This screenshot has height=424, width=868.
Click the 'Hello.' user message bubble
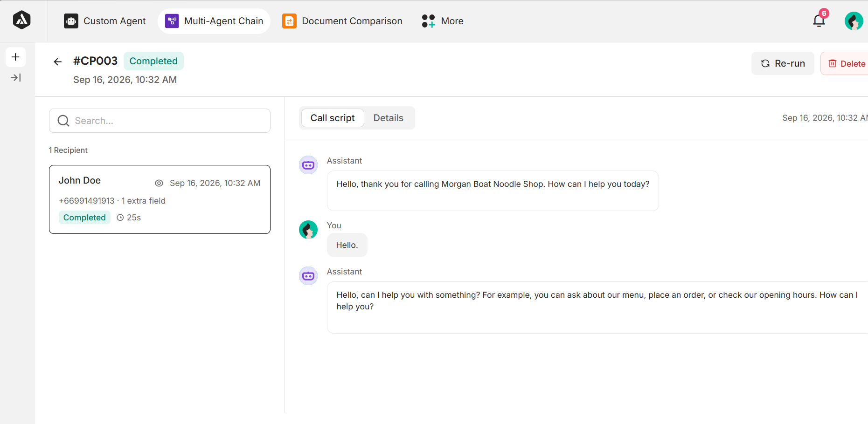tap(347, 245)
